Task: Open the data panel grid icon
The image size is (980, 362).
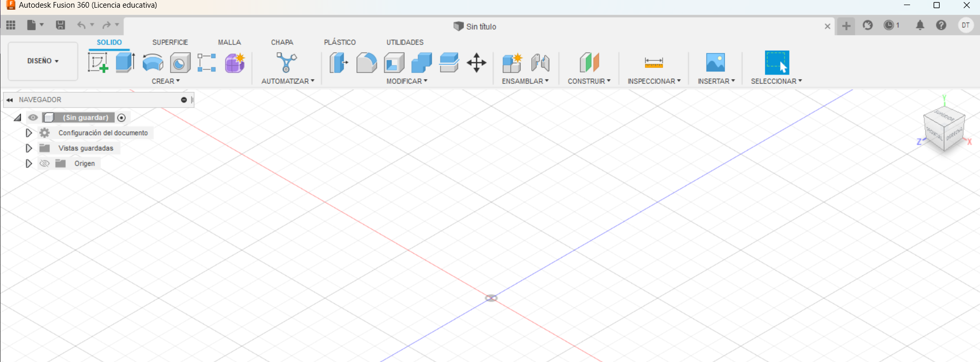Action: pyautogui.click(x=11, y=25)
